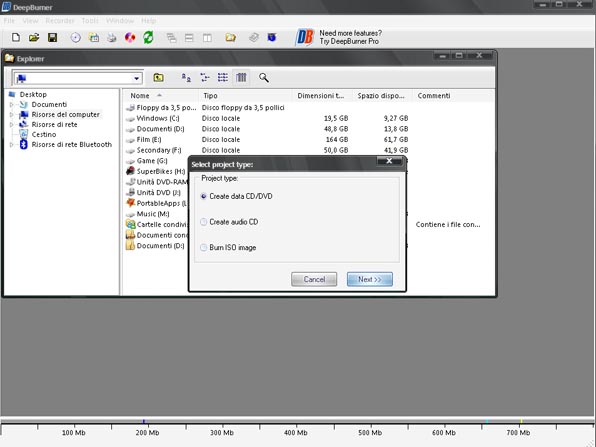596x447 pixels.
Task: Click the 700 Mb mark on capacity bar
Action: point(518,433)
